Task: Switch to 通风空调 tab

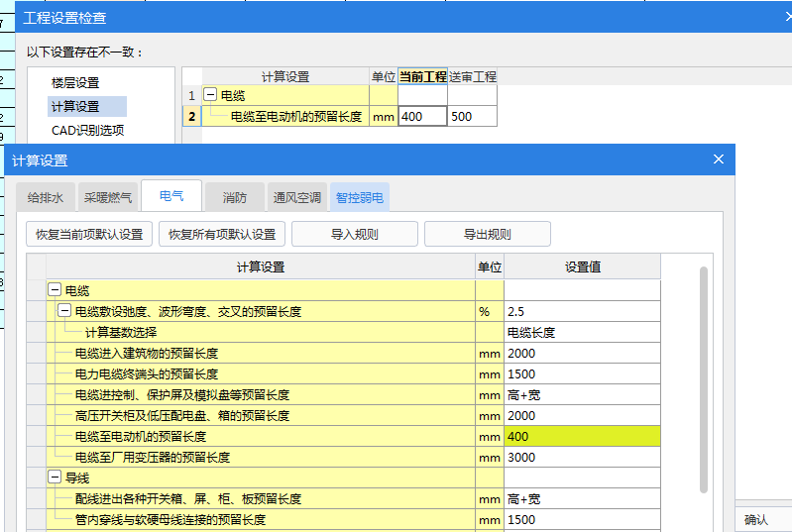Action: pos(297,197)
